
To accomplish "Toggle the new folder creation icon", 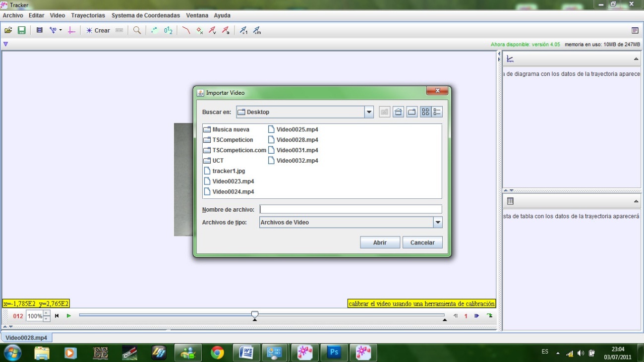I will [411, 112].
